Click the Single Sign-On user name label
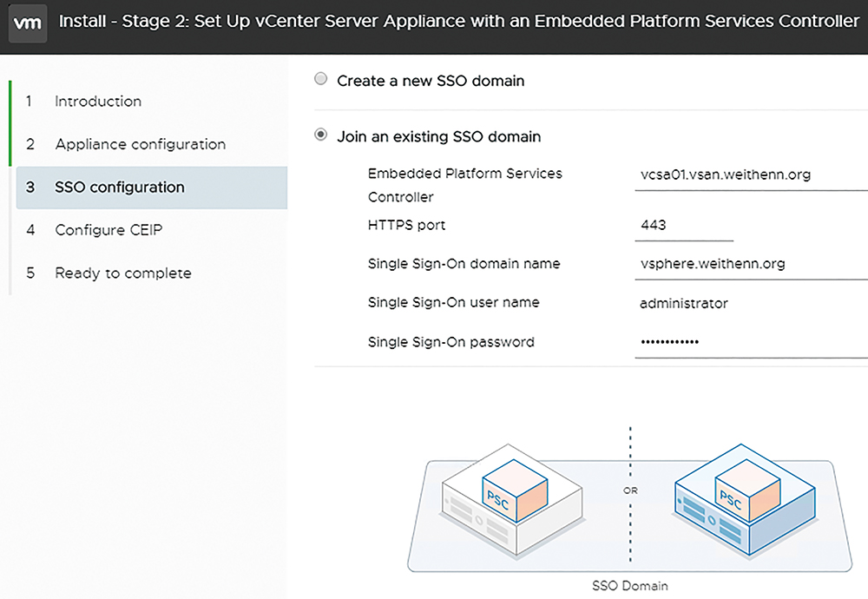Image resolution: width=868 pixels, height=599 pixels. click(453, 303)
